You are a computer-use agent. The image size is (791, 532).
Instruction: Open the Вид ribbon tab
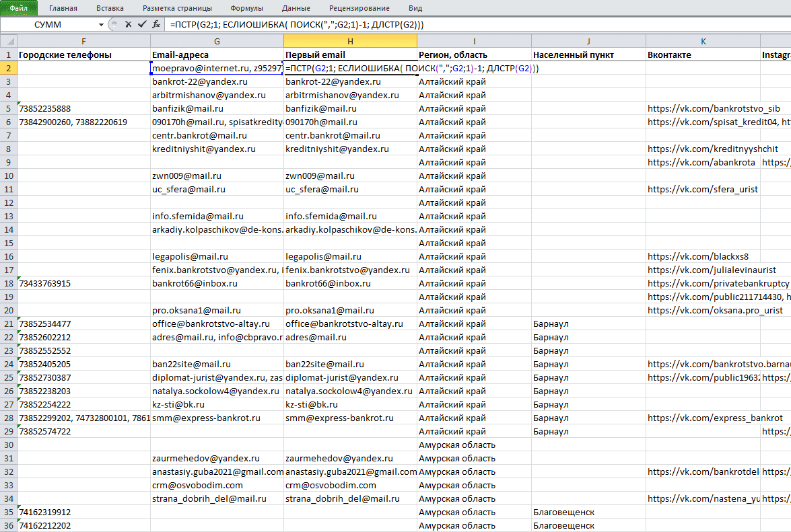click(415, 8)
